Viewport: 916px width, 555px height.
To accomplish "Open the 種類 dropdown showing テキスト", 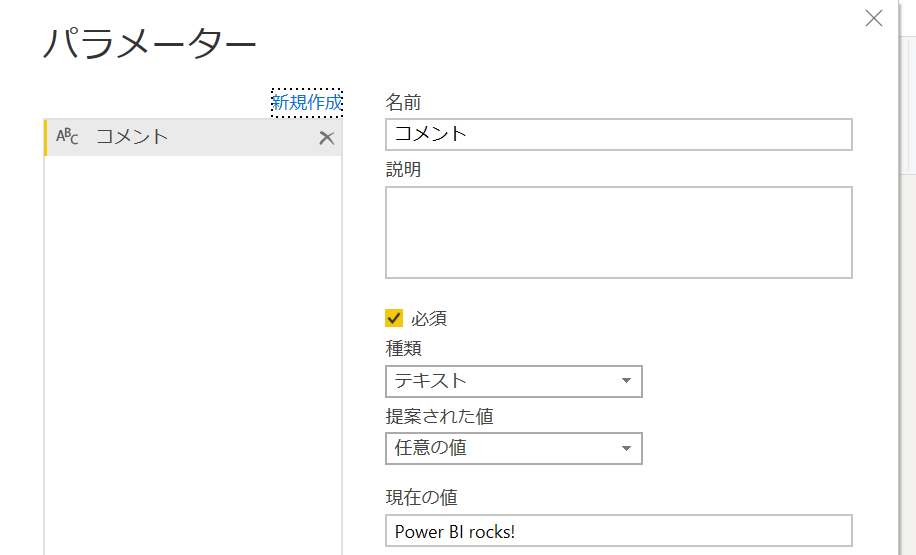I will (514, 381).
